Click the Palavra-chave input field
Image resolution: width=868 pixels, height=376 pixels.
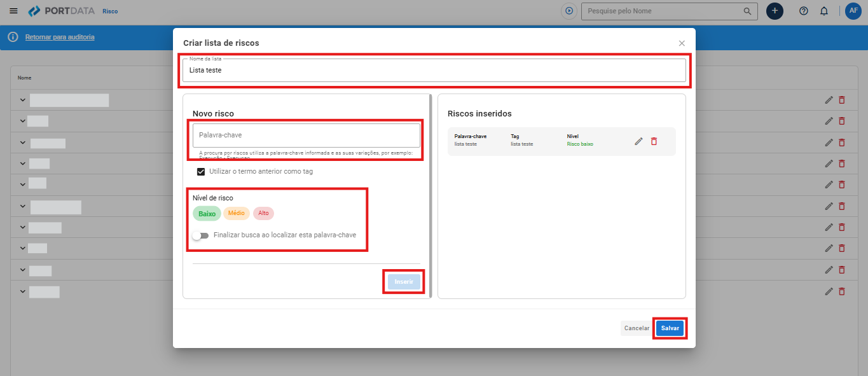pos(306,136)
